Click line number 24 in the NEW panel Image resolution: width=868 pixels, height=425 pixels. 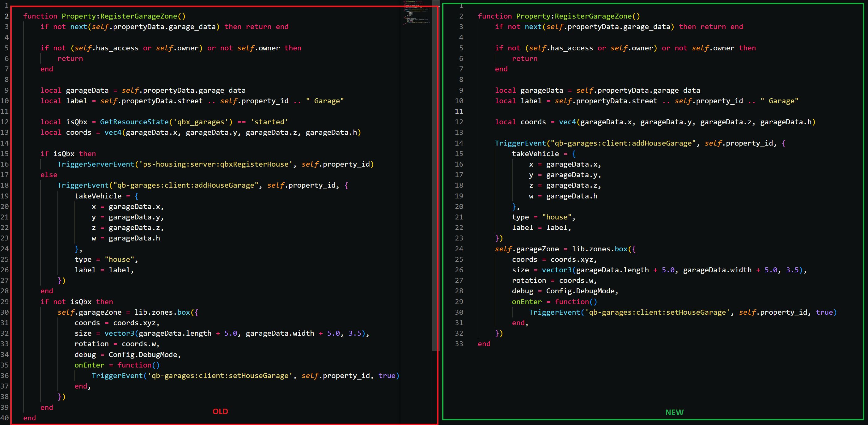pyautogui.click(x=459, y=249)
